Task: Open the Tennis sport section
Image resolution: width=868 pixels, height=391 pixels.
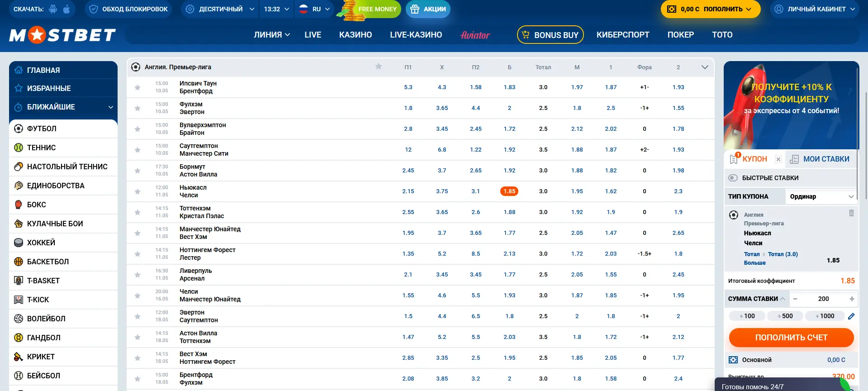Action: point(63,148)
